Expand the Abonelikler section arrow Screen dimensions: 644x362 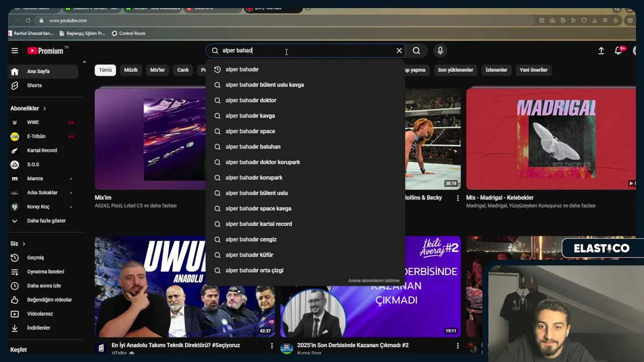coord(44,109)
